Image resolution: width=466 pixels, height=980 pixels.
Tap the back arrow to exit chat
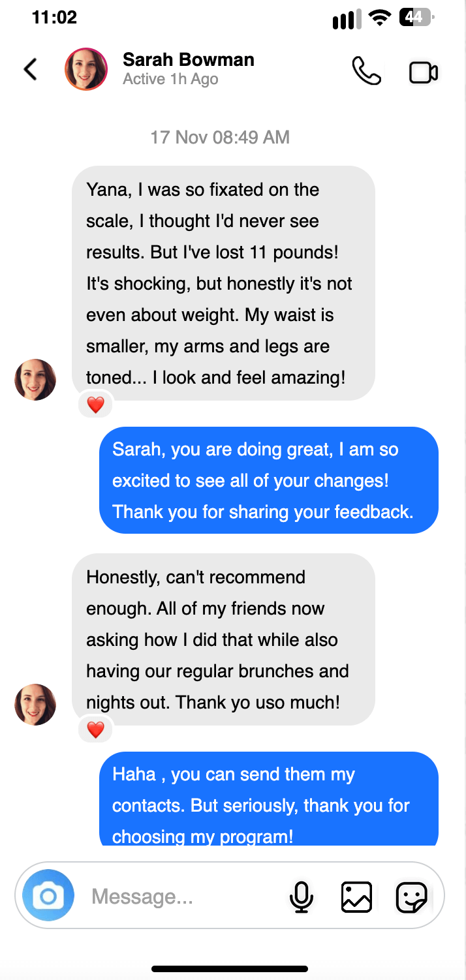[29, 69]
